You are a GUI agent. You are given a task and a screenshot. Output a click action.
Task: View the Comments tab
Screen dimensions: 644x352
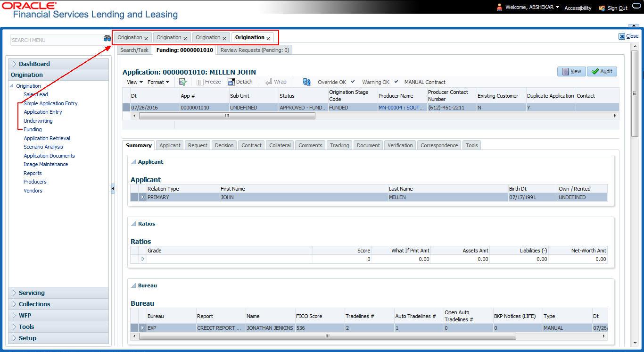click(310, 145)
